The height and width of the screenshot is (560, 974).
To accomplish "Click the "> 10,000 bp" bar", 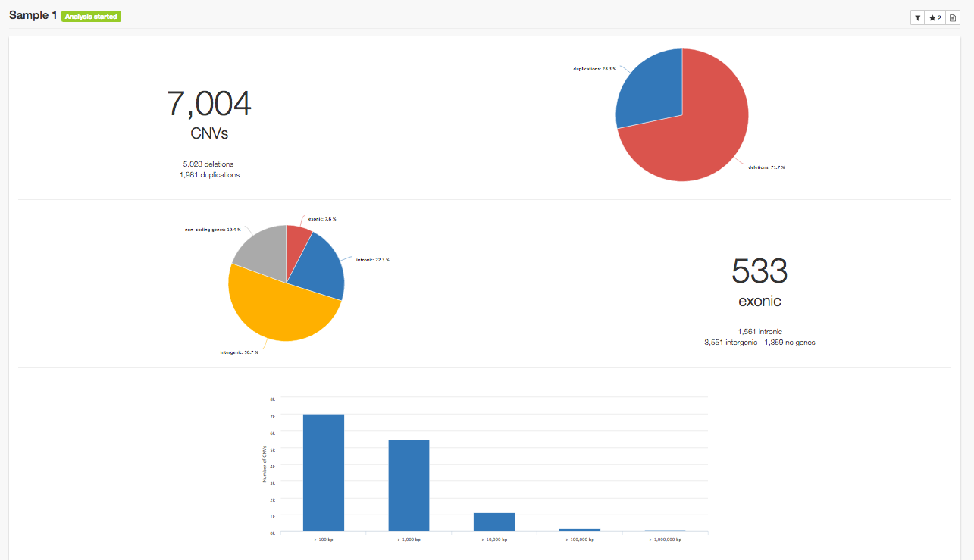I will [493, 523].
